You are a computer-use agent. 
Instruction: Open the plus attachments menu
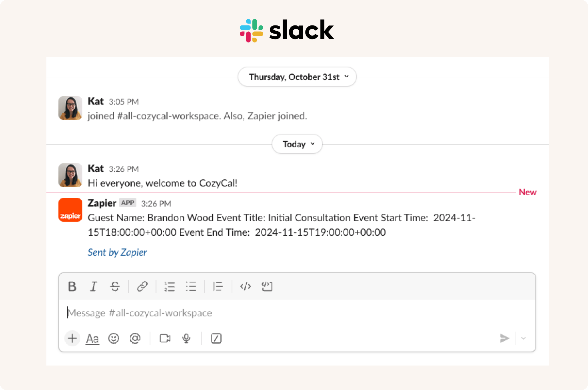click(x=72, y=338)
